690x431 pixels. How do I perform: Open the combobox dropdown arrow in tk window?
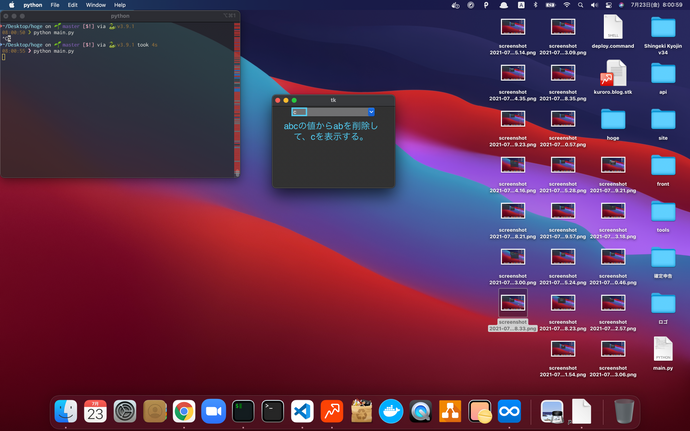pyautogui.click(x=371, y=112)
